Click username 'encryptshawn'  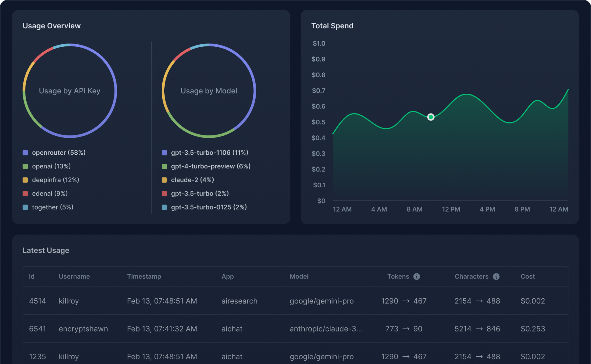pyautogui.click(x=83, y=329)
